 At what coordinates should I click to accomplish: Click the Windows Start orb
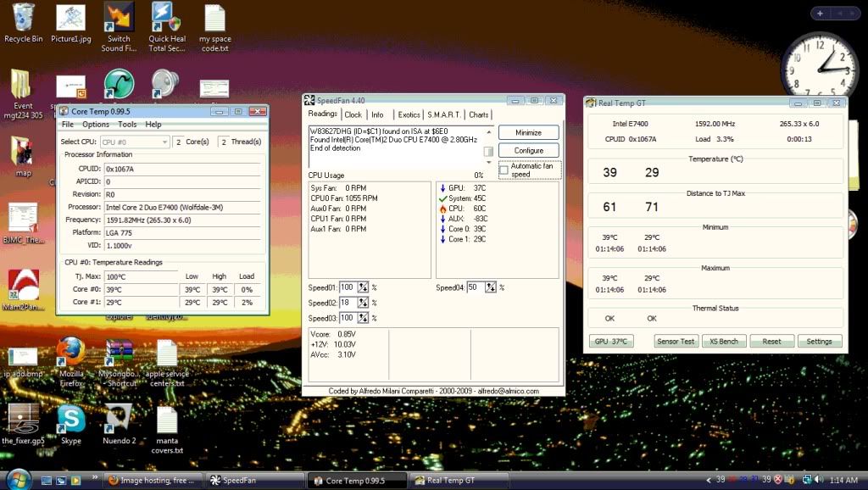[x=18, y=479]
